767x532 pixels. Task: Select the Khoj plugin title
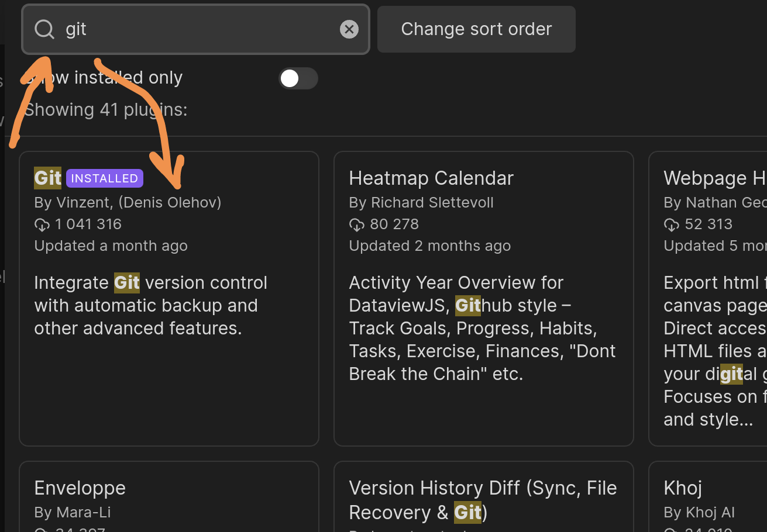pos(683,488)
